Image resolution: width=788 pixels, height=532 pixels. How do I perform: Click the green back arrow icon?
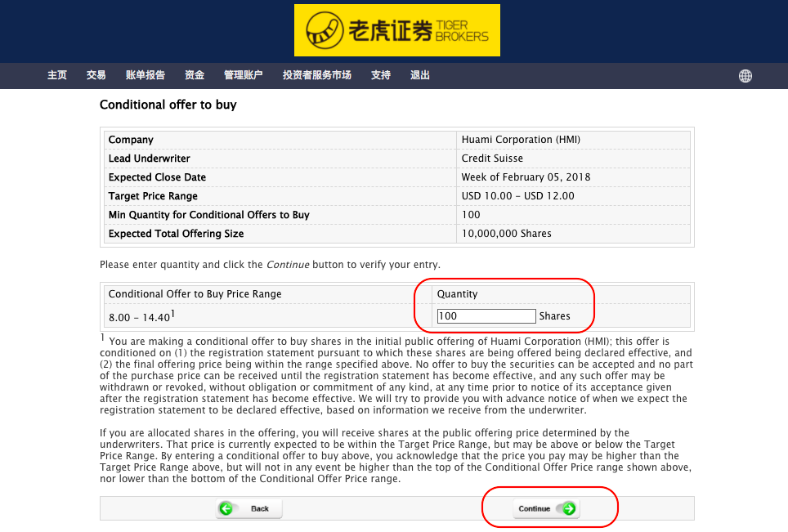click(226, 508)
